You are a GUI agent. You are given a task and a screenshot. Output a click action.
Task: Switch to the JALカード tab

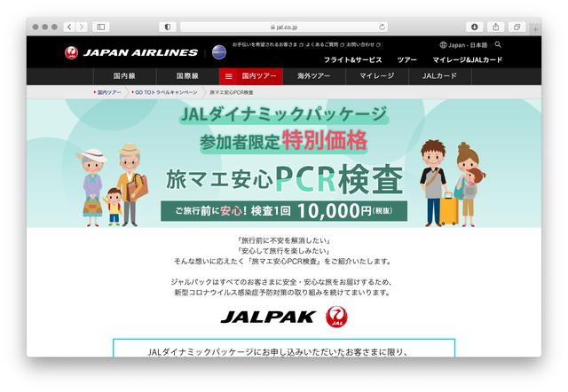point(440,76)
